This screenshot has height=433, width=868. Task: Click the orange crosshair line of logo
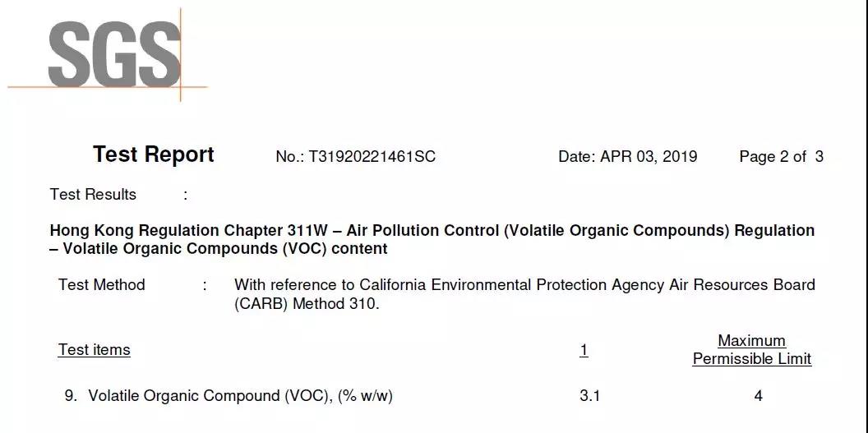pyautogui.click(x=108, y=87)
